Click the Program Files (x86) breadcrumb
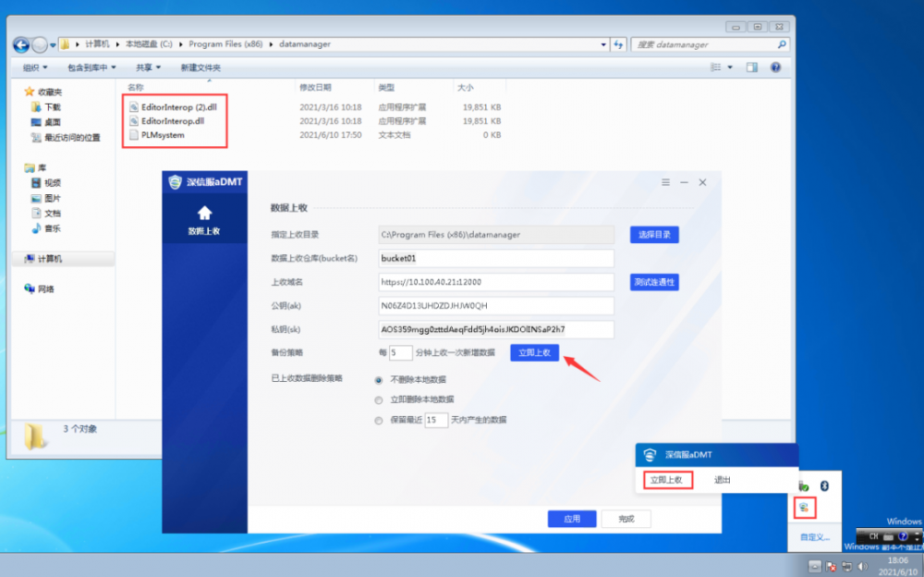This screenshot has width=924, height=577. pos(225,44)
